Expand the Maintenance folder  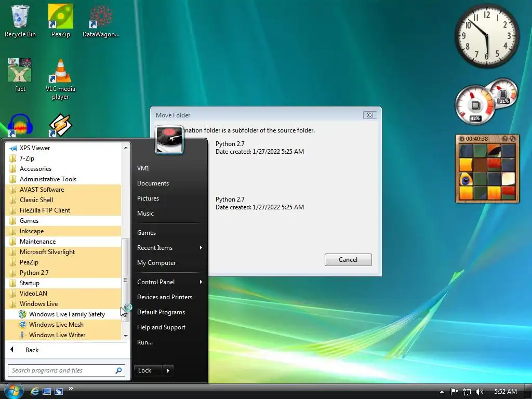[x=63, y=242]
